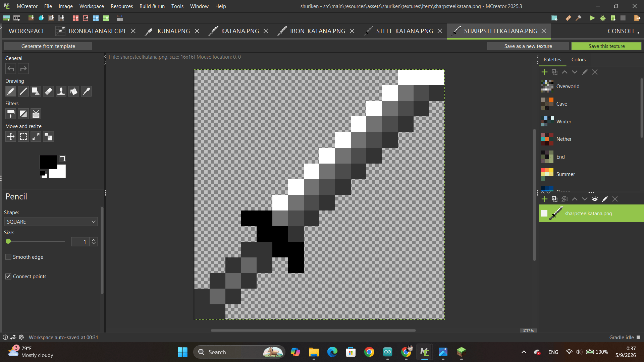Select the Pencil drawing tool
644x362 pixels.
pyautogui.click(x=11, y=91)
